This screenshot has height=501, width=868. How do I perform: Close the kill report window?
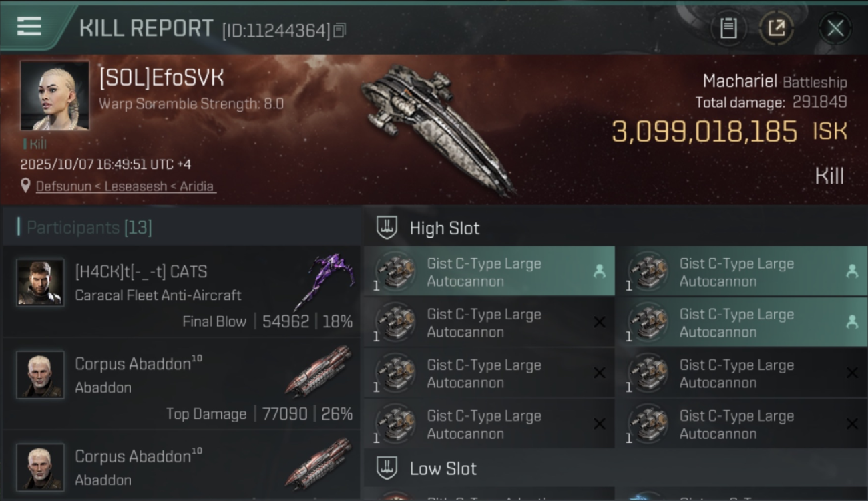(x=835, y=29)
